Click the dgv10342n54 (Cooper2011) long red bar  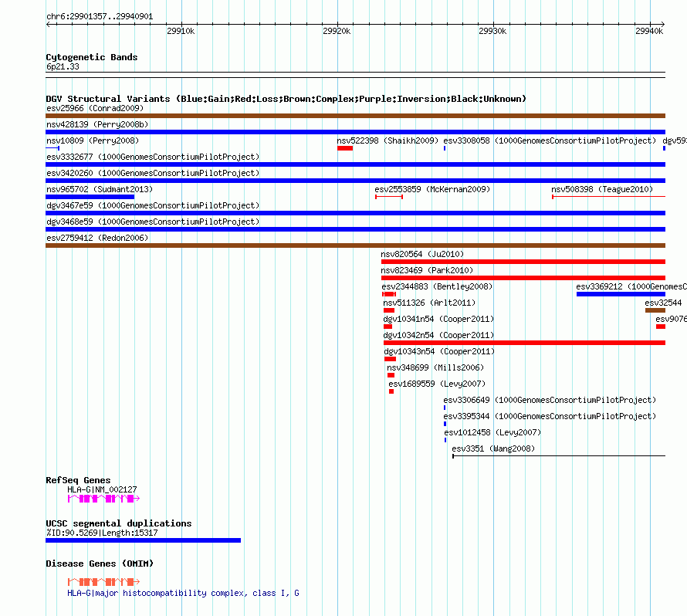[524, 343]
